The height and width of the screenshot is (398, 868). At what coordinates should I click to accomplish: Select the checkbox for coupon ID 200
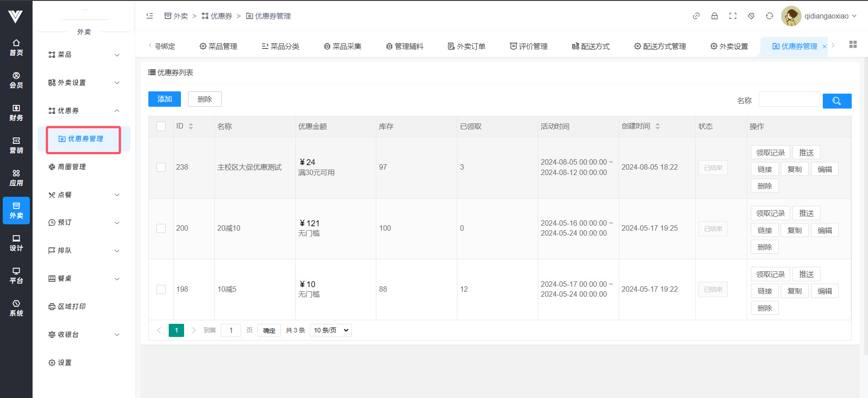point(161,228)
